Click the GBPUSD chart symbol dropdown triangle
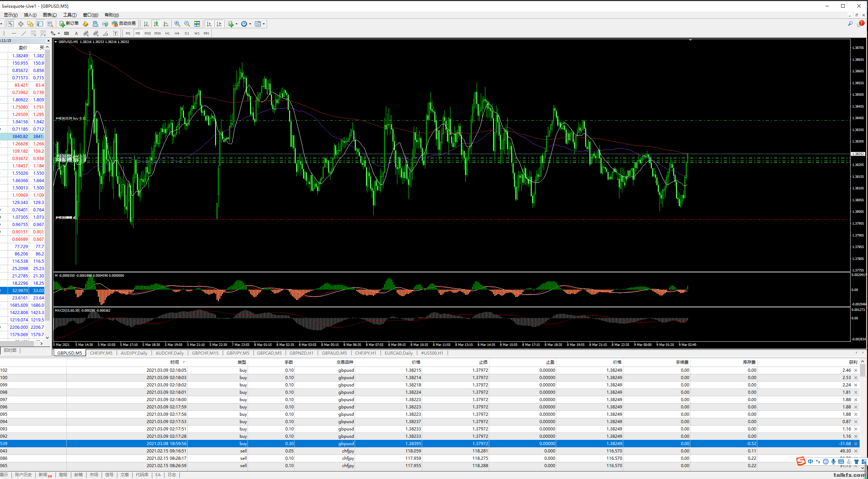 point(56,42)
